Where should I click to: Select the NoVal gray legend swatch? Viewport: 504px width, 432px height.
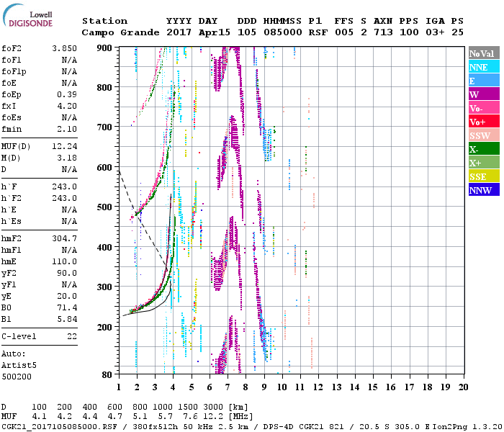pos(484,53)
